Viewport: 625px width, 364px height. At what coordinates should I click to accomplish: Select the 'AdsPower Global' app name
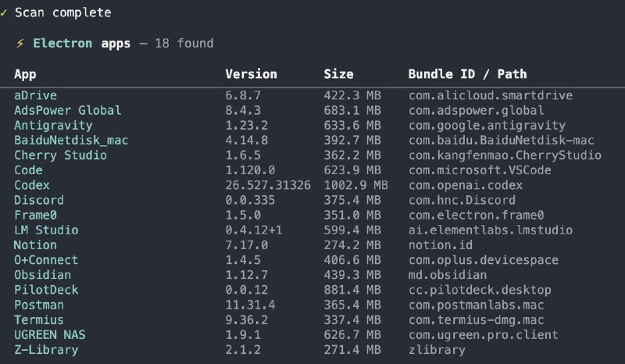pos(67,110)
